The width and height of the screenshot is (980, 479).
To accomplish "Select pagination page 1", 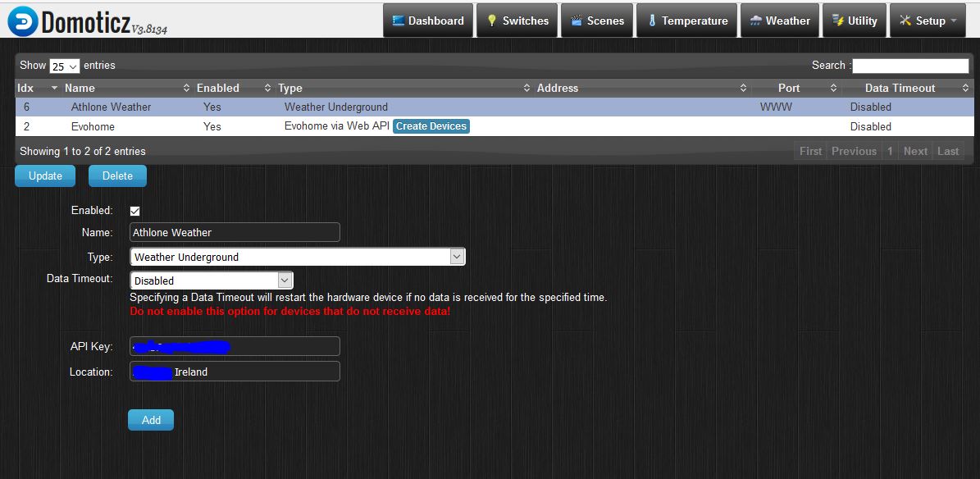I will (890, 152).
